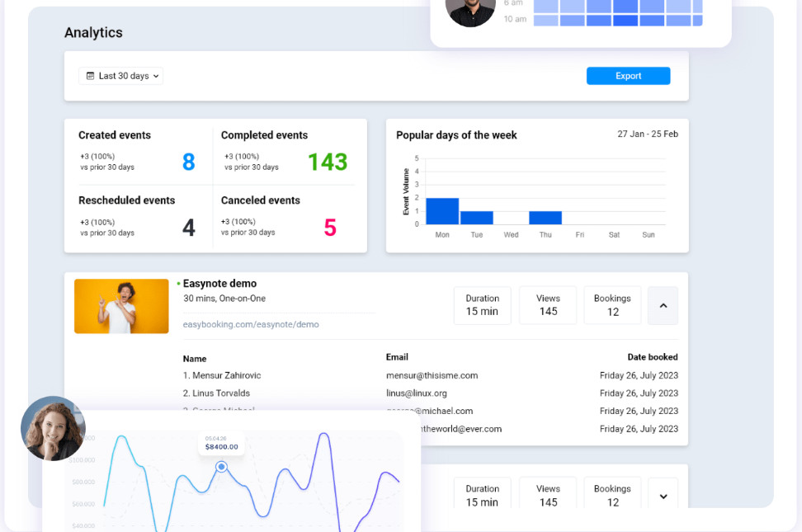
Task: Click the Bookings 12 stat box
Action: [612, 305]
